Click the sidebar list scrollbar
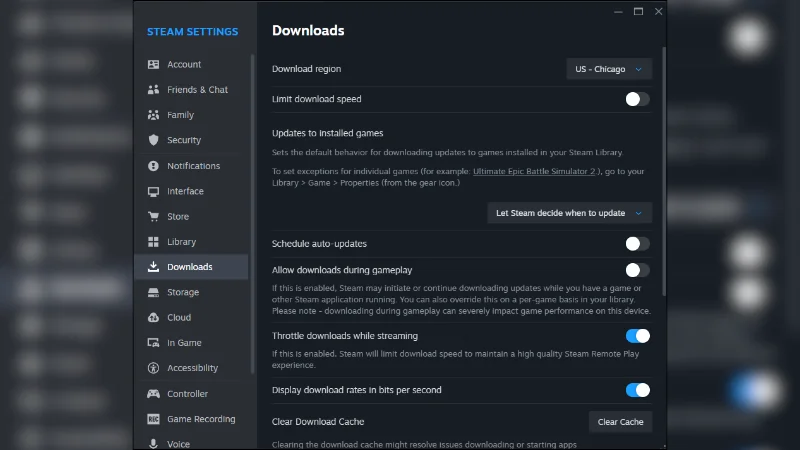 tap(252, 214)
